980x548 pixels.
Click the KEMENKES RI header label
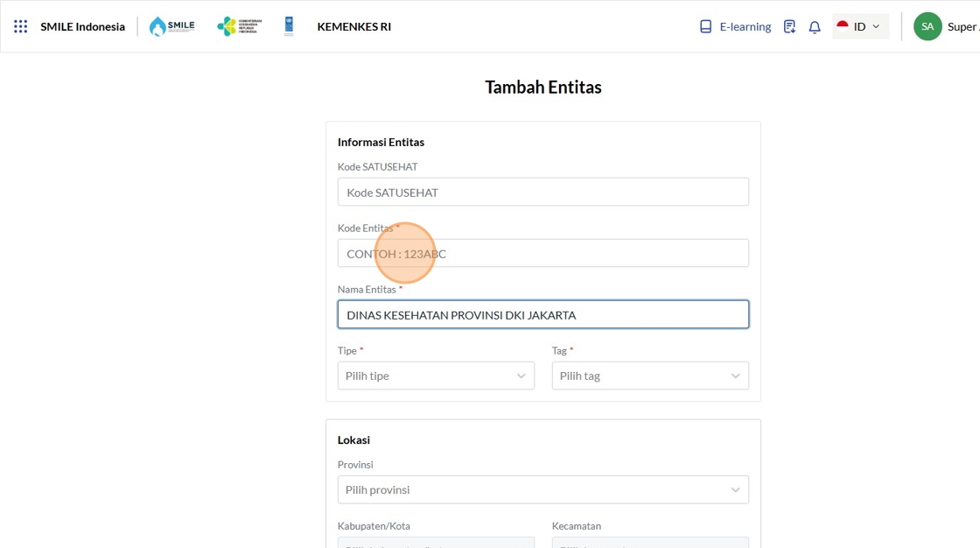353,26
